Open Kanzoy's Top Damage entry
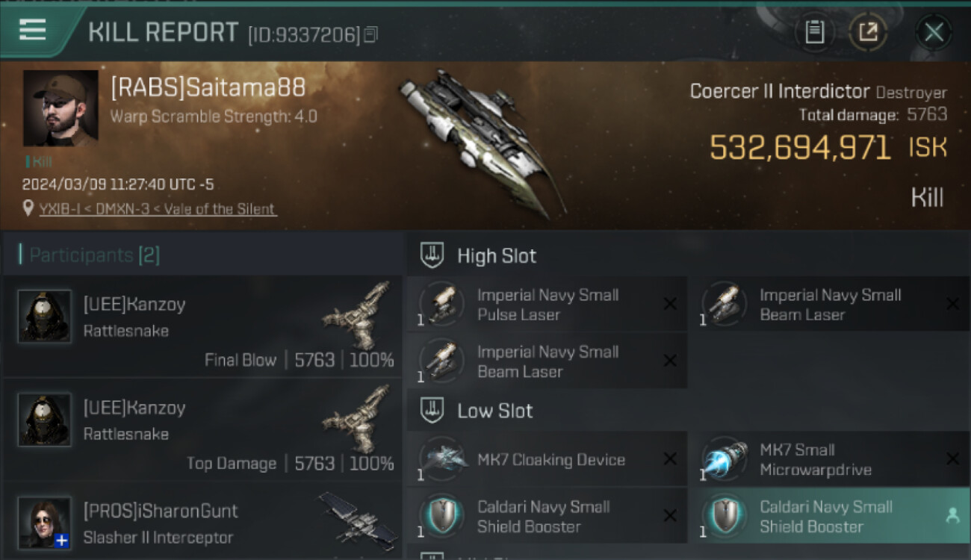The width and height of the screenshot is (971, 560). pyautogui.click(x=202, y=429)
